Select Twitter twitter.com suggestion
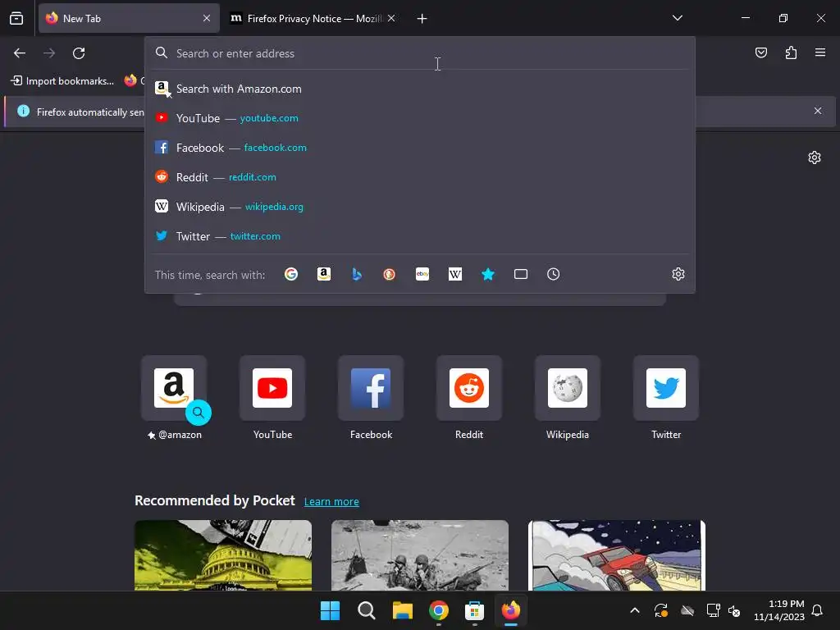 420,235
